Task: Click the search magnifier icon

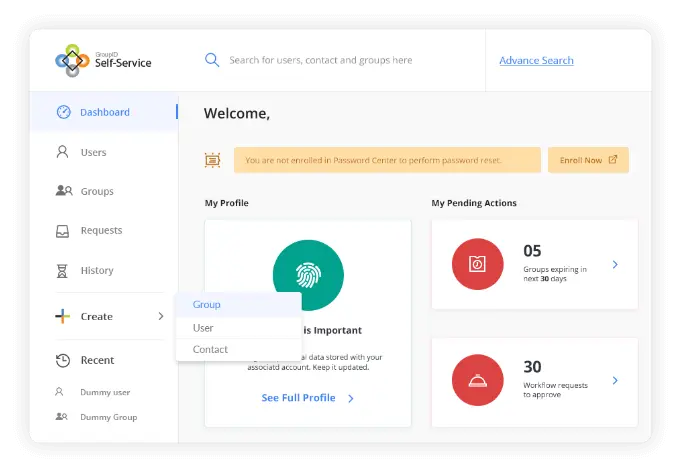Action: click(212, 60)
